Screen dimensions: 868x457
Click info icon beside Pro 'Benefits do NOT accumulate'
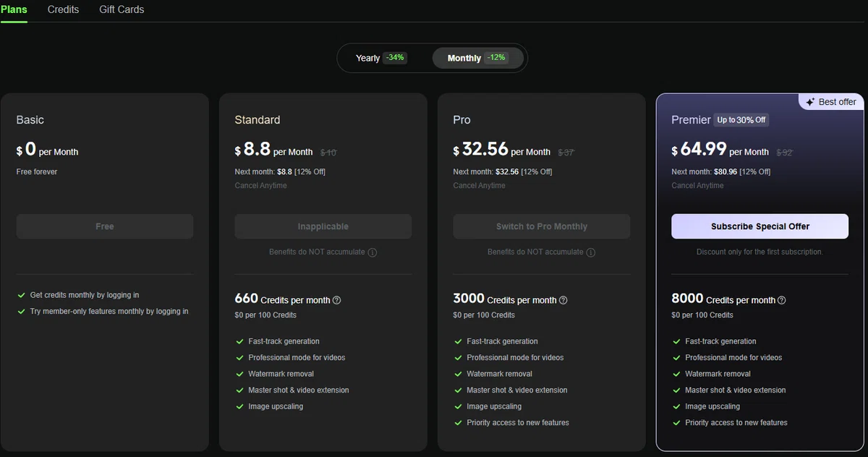[x=591, y=252]
